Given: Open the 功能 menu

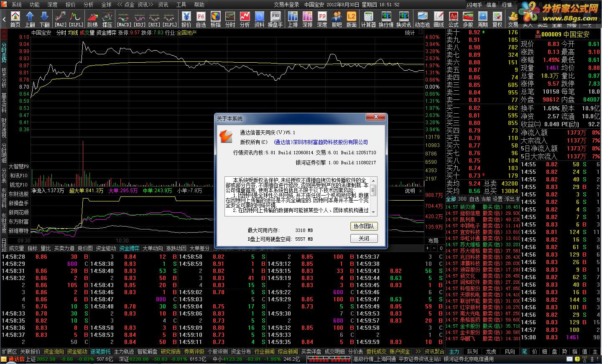Looking at the screenshot, I should click(35, 5).
